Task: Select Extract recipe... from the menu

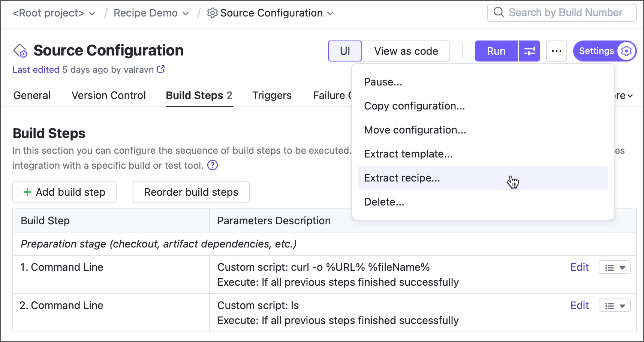Action: click(x=402, y=178)
